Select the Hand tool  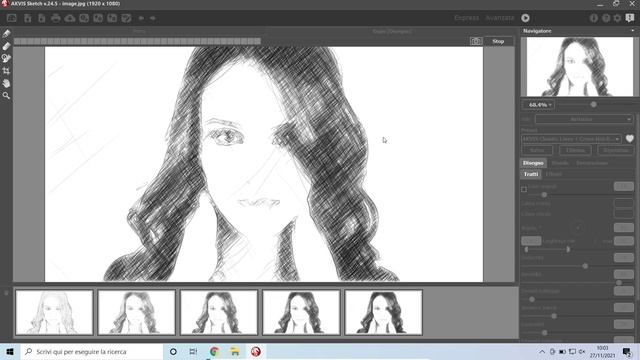pyautogui.click(x=6, y=83)
